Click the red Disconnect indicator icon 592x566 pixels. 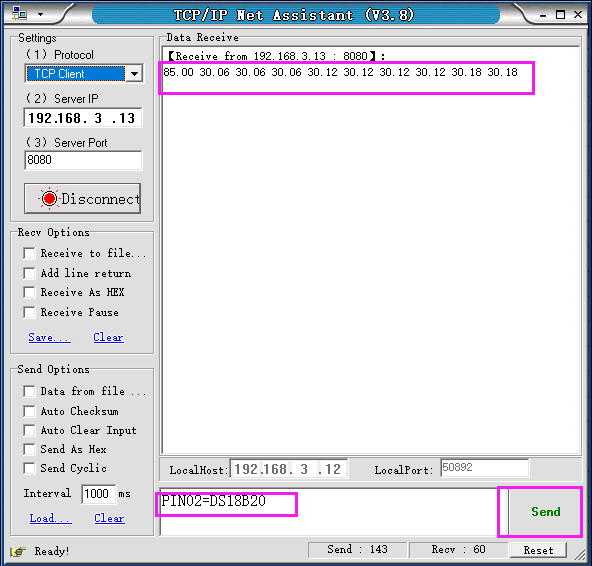pyautogui.click(x=49, y=199)
